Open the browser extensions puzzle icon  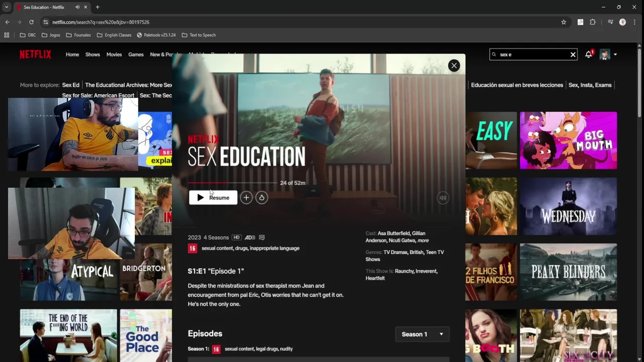(593, 22)
